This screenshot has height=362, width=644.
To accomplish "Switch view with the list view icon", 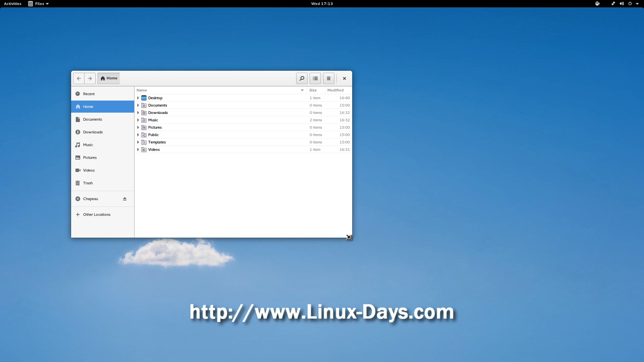I will (315, 78).
